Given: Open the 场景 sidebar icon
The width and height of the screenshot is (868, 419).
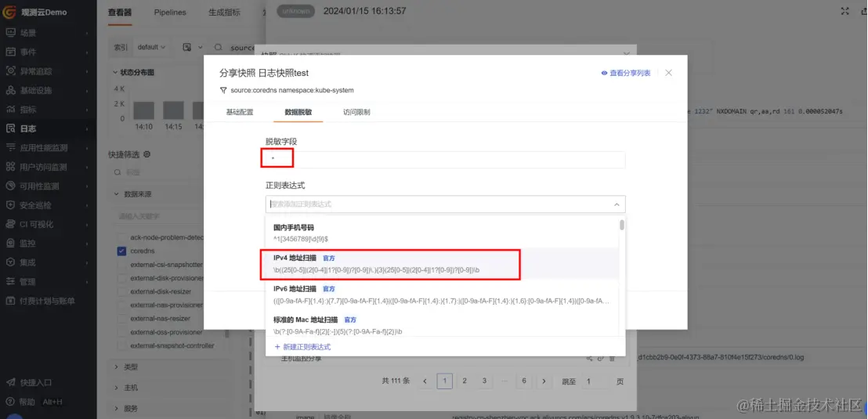Looking at the screenshot, I should click(10, 33).
